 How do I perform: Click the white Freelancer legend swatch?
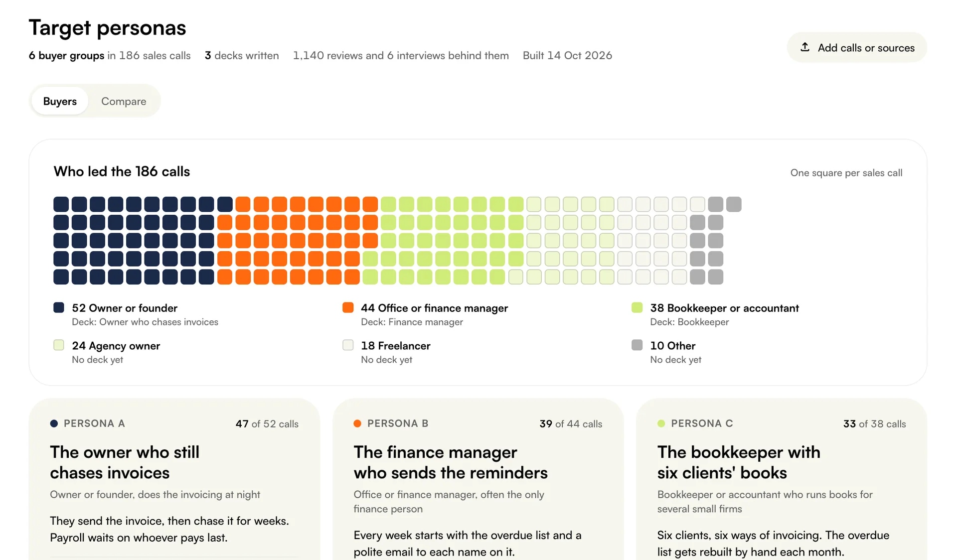point(348,345)
